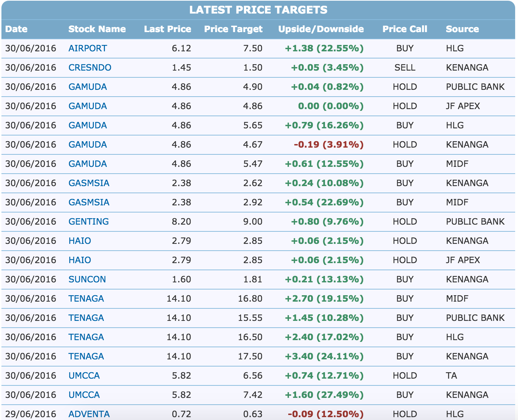
Task: Open GAMUDA link with 5.65 price target
Action: [x=87, y=126]
